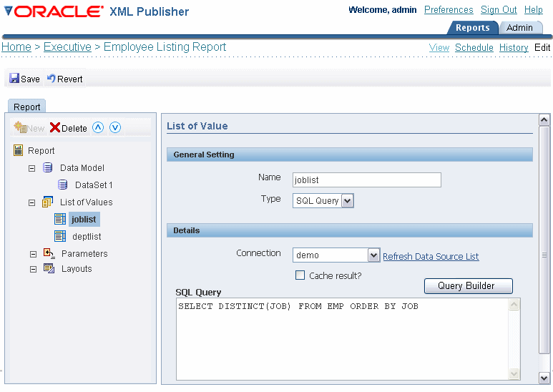Open the Type SQL Query dropdown
Image resolution: width=553 pixels, height=392 pixels.
348,201
